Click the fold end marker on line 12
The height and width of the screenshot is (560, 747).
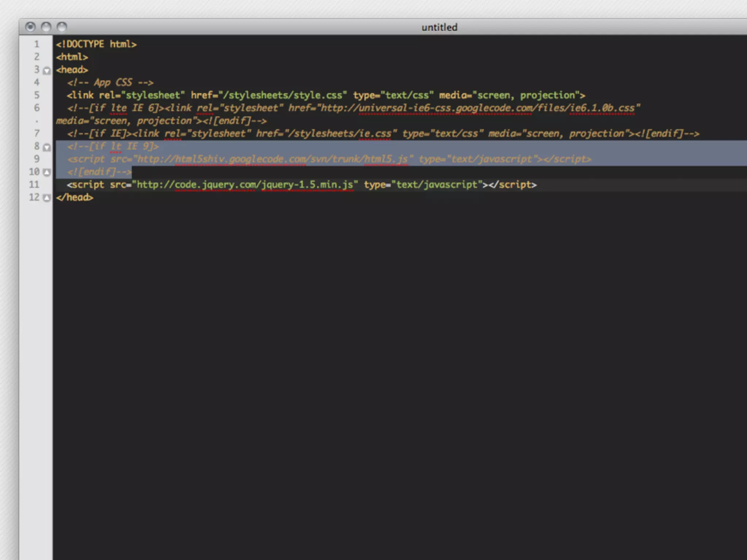click(x=47, y=198)
